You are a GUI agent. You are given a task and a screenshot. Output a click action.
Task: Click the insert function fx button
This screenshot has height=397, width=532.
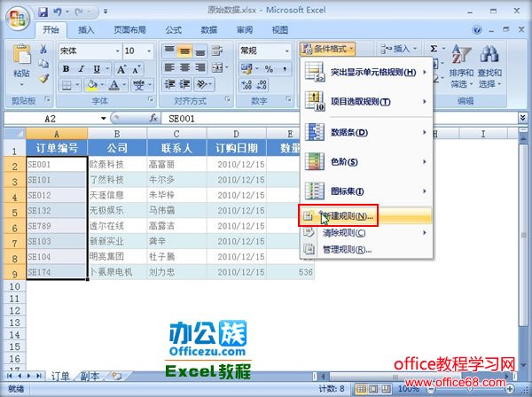[153, 118]
